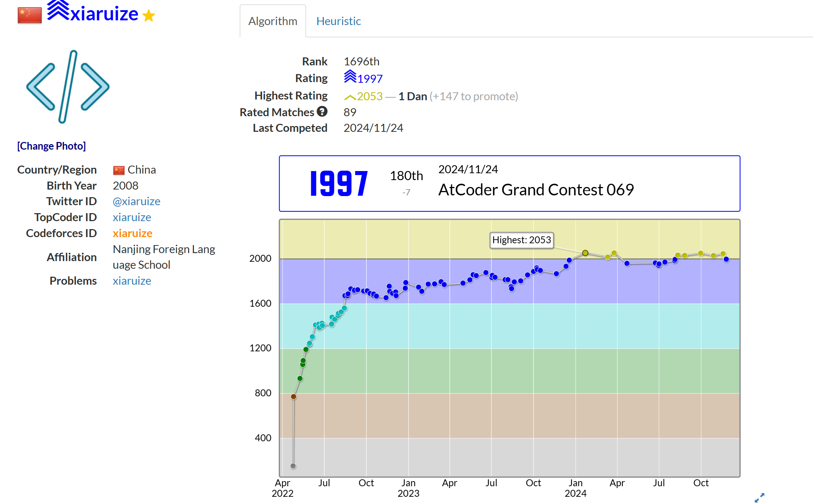Open the TopCoder ID xiaruize link

point(131,217)
